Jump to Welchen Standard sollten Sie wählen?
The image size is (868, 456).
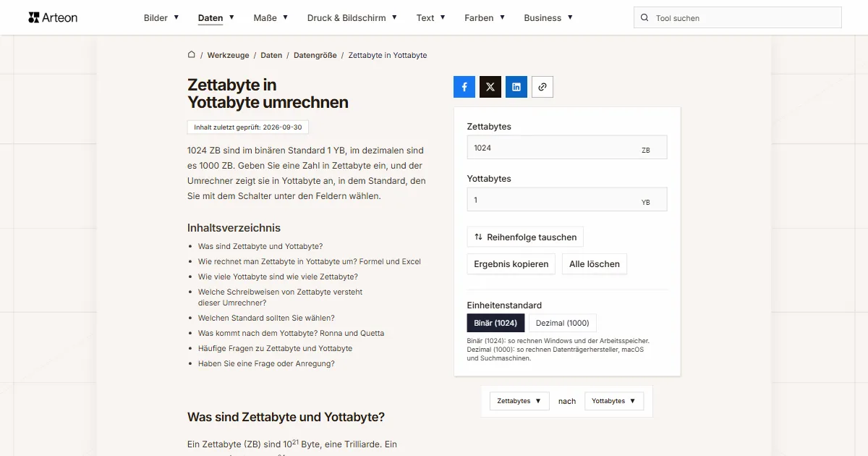point(266,318)
